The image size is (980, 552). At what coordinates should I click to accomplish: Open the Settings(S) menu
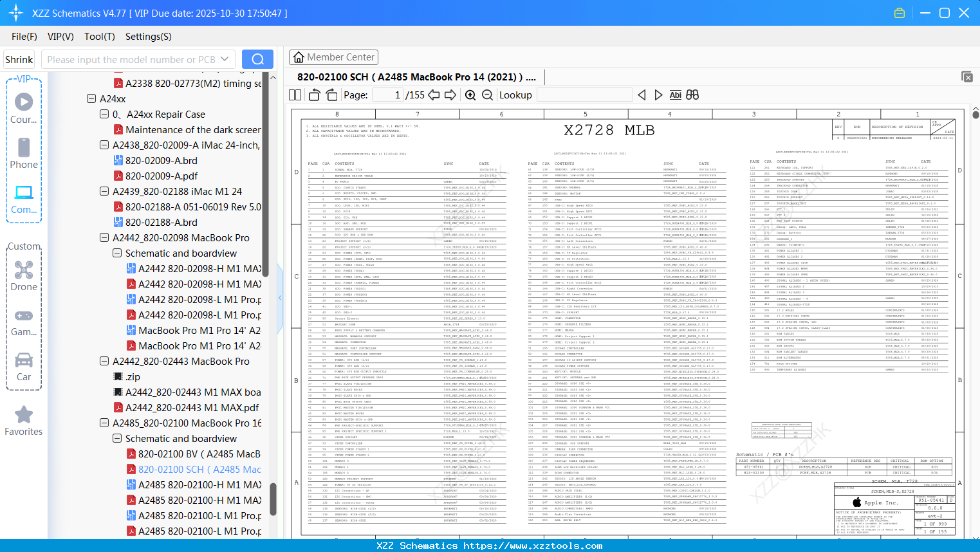149,37
